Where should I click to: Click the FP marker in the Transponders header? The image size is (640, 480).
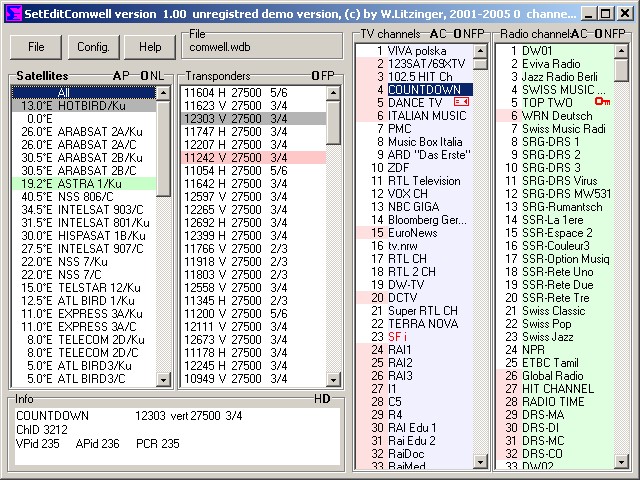coord(328,76)
